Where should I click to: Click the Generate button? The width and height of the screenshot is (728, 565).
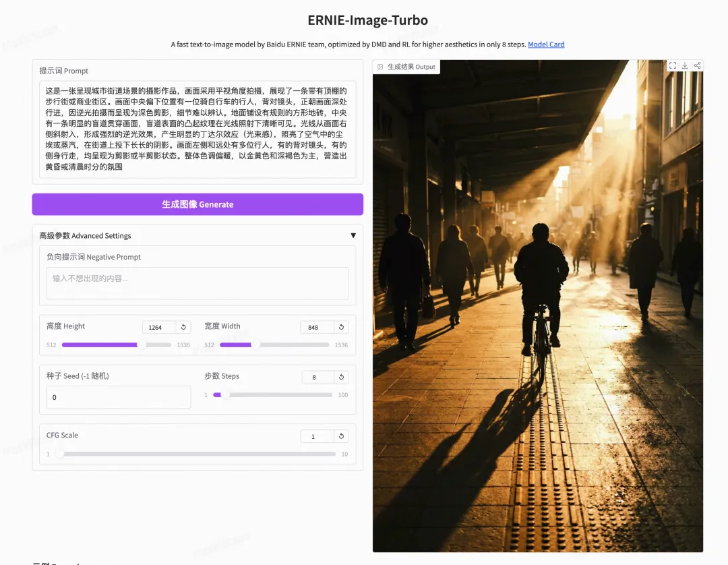coord(198,204)
